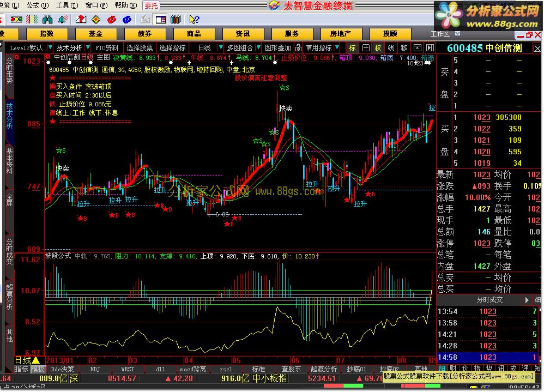Screen dimensions: 544x392
Task: Click the 委托 trade button
Action: [152, 5]
